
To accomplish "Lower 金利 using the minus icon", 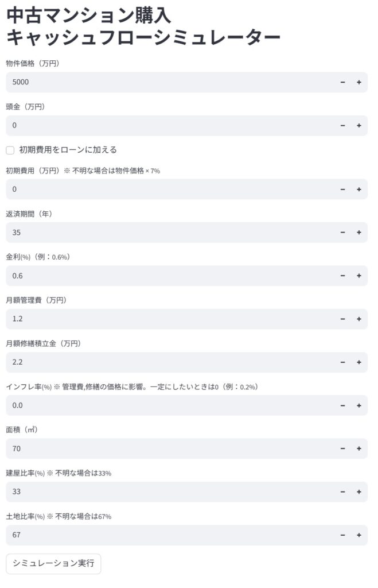I will 342,276.
